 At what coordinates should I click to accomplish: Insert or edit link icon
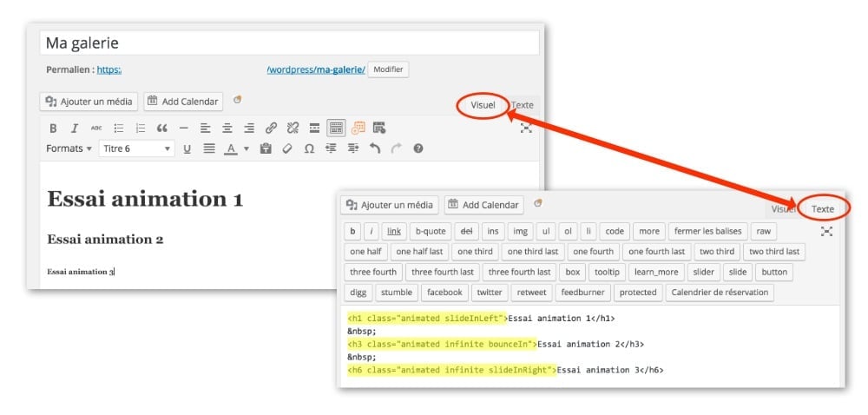pyautogui.click(x=271, y=128)
